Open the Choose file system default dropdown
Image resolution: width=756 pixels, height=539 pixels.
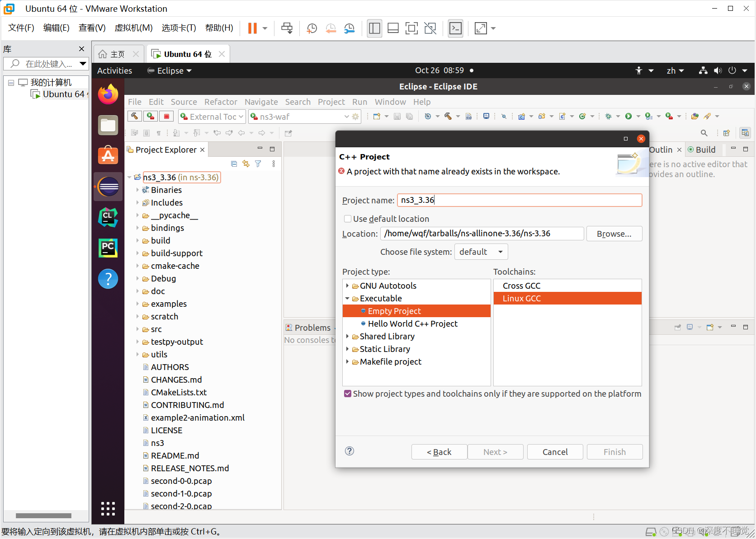[481, 252]
